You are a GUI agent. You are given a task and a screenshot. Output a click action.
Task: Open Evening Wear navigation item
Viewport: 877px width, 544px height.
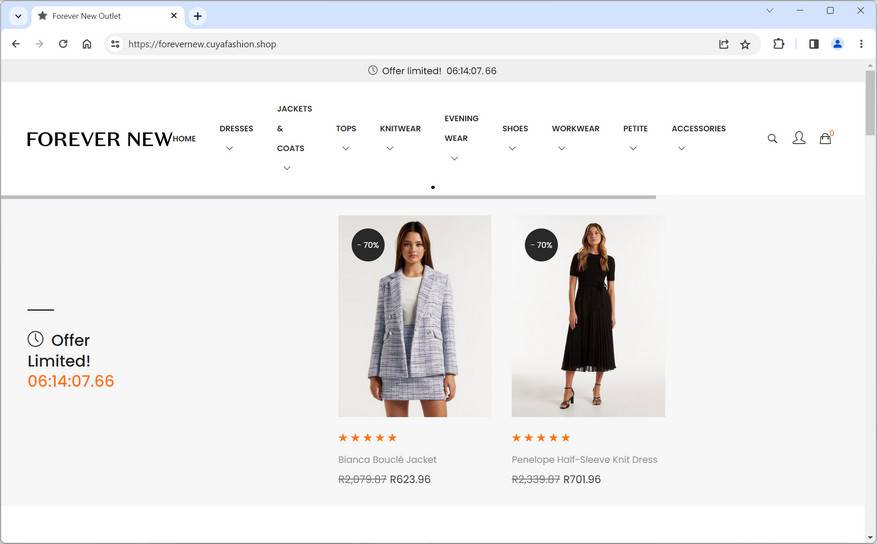click(461, 129)
